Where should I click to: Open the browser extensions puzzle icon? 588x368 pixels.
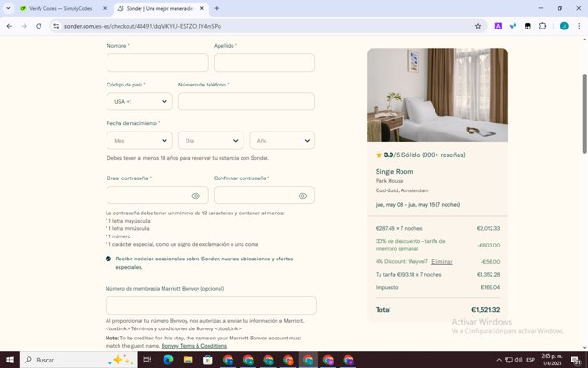542,26
